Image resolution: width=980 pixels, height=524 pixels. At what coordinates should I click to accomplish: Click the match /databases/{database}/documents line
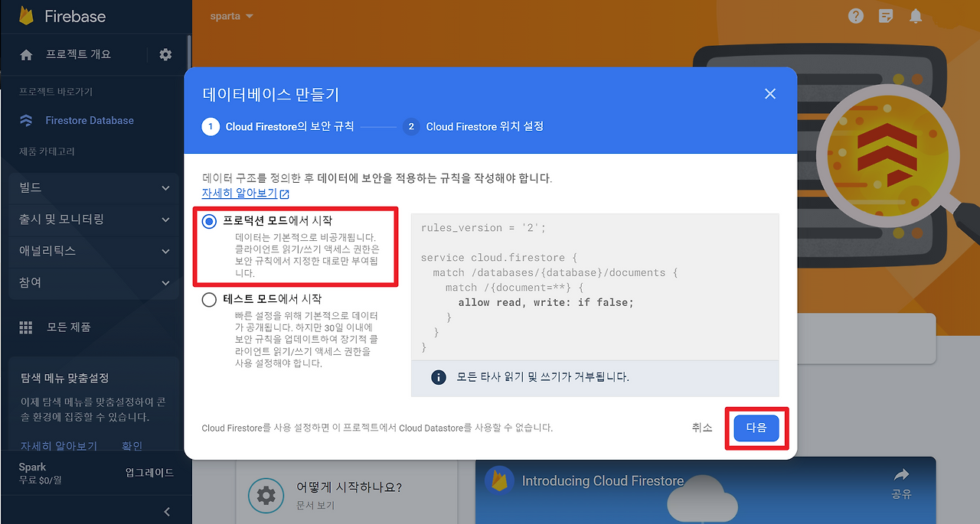pos(555,272)
